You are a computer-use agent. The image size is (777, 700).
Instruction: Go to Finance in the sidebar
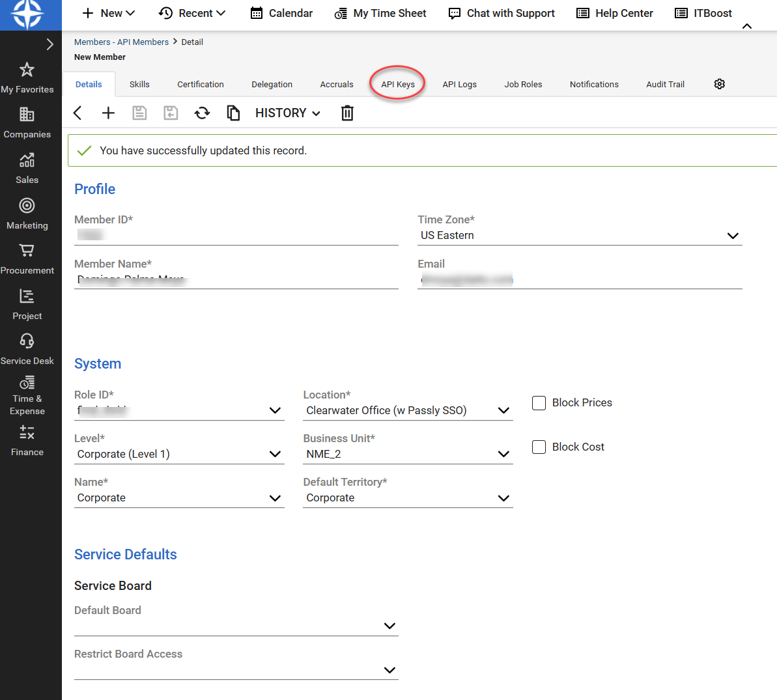[27, 440]
